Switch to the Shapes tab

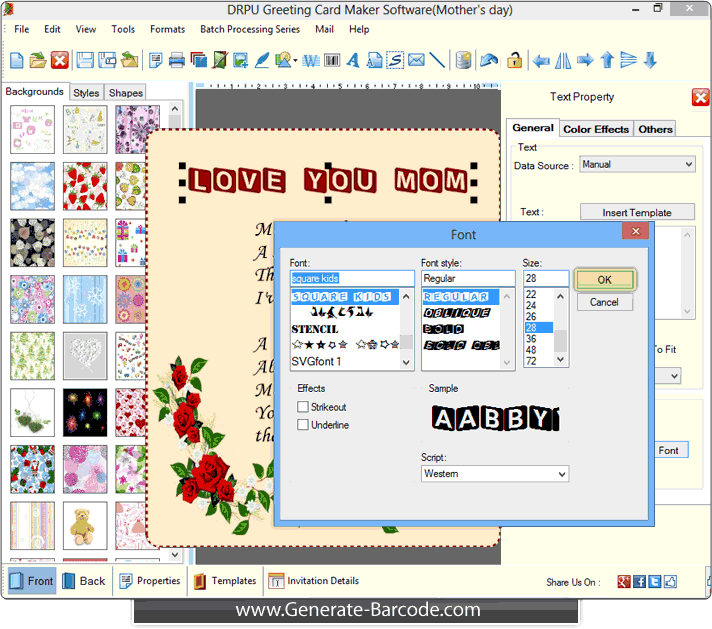pyautogui.click(x=126, y=93)
